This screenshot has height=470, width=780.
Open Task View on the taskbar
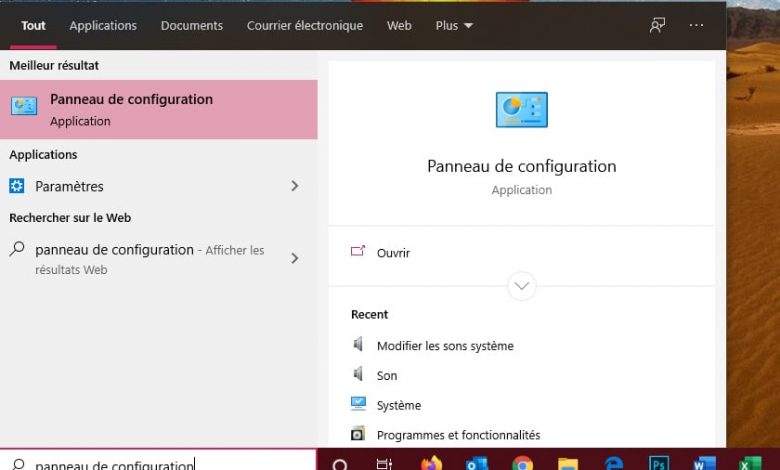coord(384,465)
